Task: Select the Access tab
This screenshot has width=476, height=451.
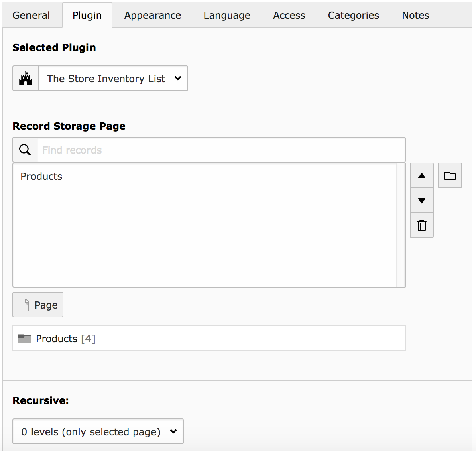Action: pos(289,16)
